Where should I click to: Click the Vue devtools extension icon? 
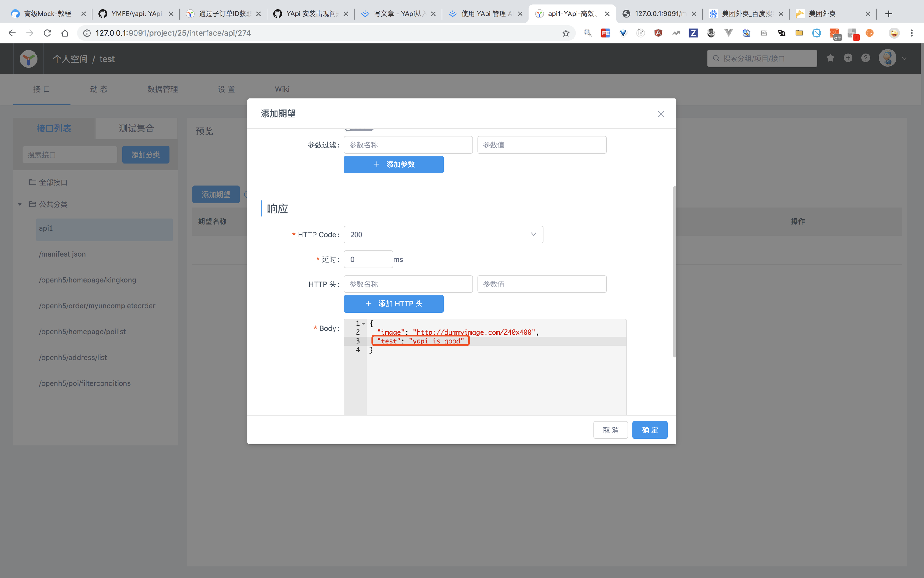728,33
